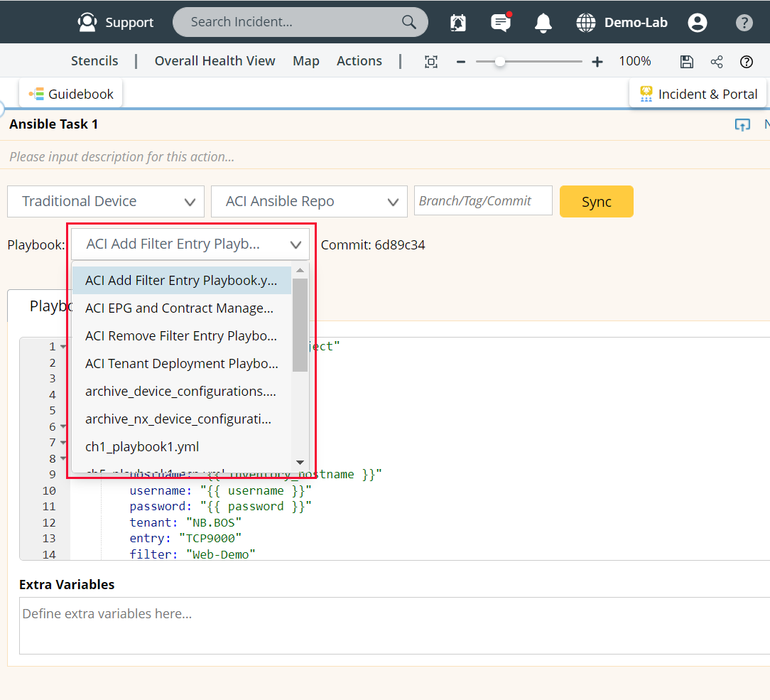Select ACI Tenant Deployment Playbook option
Image resolution: width=770 pixels, height=700 pixels.
181,364
